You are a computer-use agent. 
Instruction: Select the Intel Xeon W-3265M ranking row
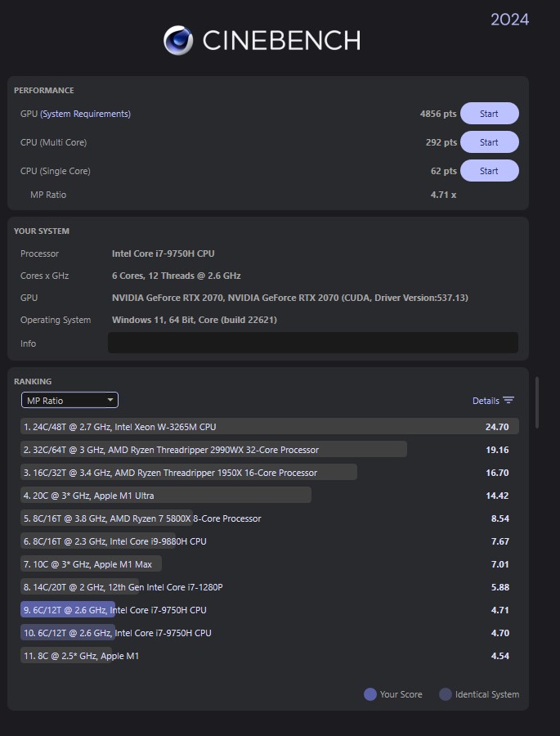pos(270,427)
